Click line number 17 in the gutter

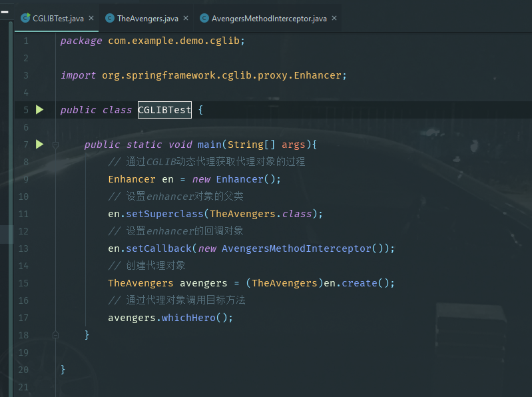(x=23, y=318)
